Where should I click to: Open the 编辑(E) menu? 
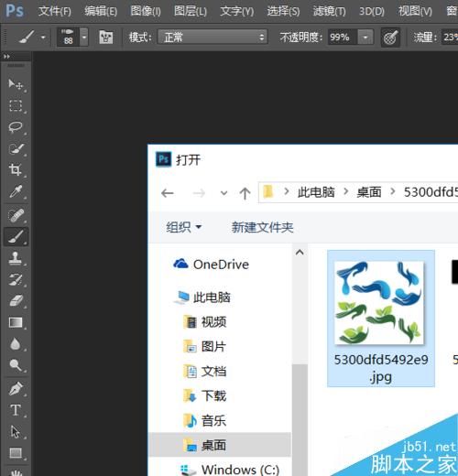coord(101,11)
